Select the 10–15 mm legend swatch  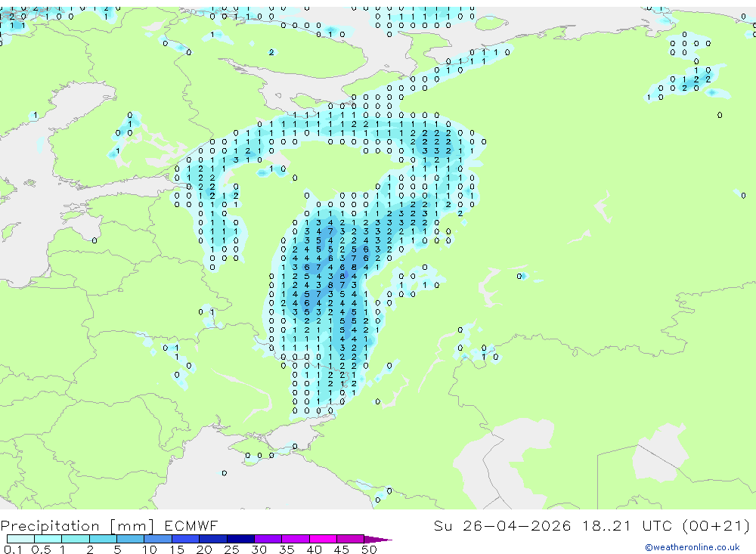(x=158, y=539)
